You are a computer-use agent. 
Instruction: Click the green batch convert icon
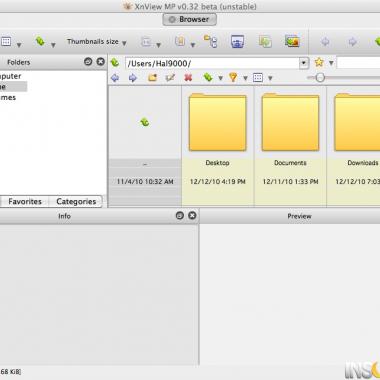[x=265, y=41]
